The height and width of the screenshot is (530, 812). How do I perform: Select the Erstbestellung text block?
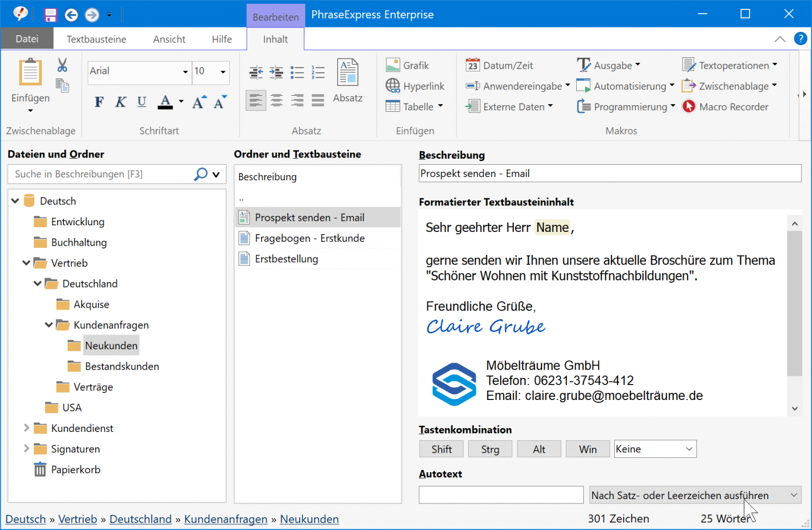[318, 259]
